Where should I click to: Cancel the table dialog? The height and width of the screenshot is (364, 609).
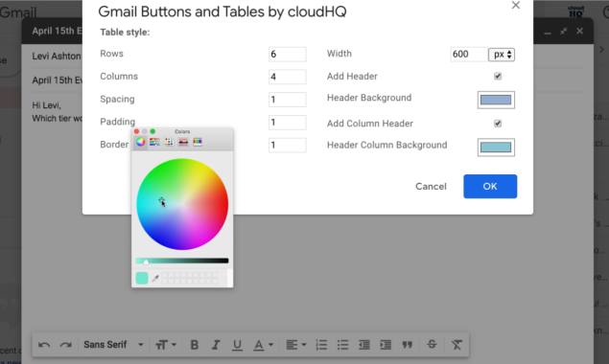point(431,186)
